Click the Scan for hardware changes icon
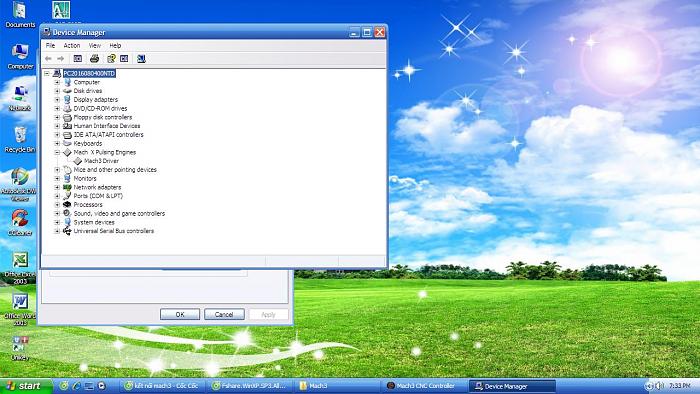The width and height of the screenshot is (700, 394). (141, 58)
